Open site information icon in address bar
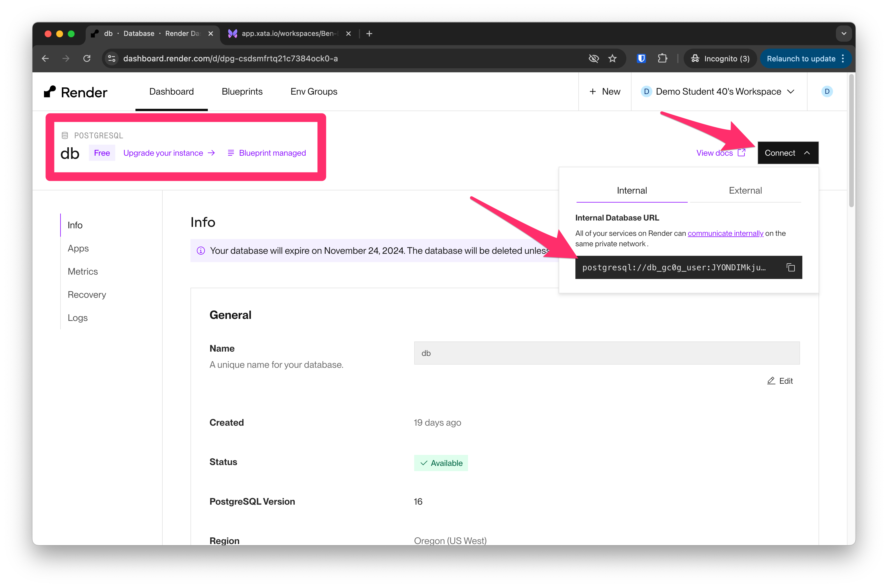This screenshot has height=588, width=888. (111, 58)
